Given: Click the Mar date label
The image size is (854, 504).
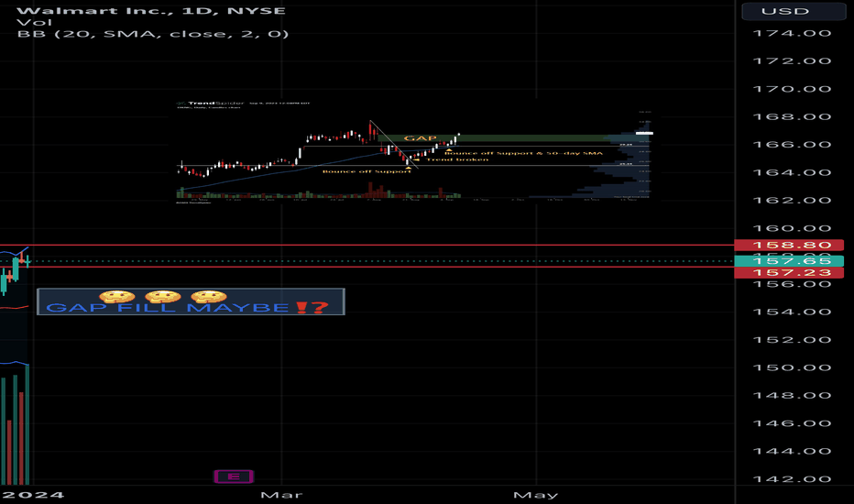Looking at the screenshot, I should tap(281, 495).
